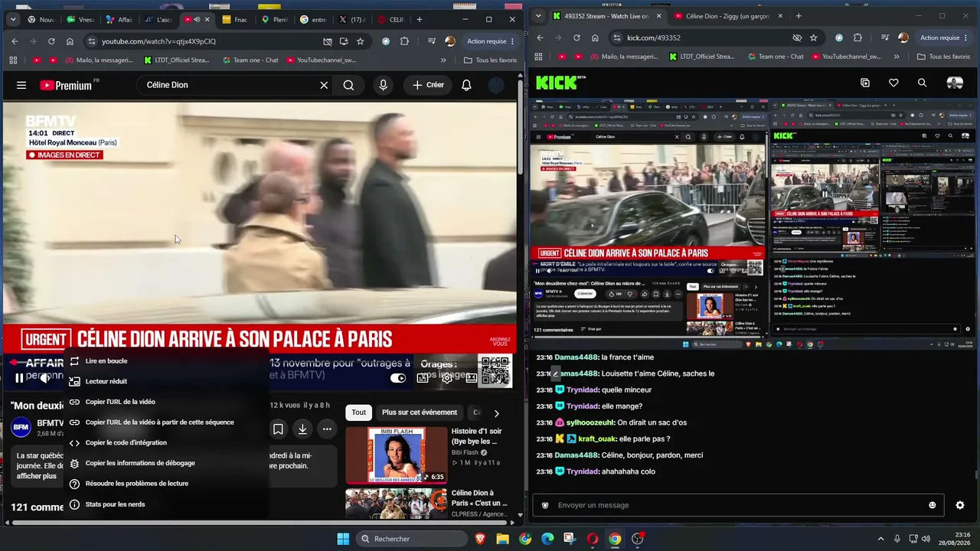Screen dimensions: 980x551
Task: Open Kick search magnifier
Action: click(922, 83)
